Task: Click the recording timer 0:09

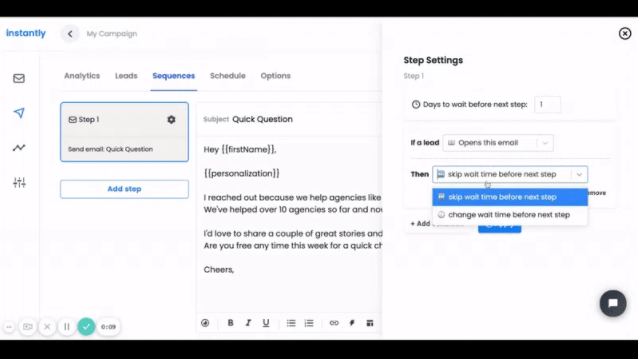Action: [x=108, y=327]
